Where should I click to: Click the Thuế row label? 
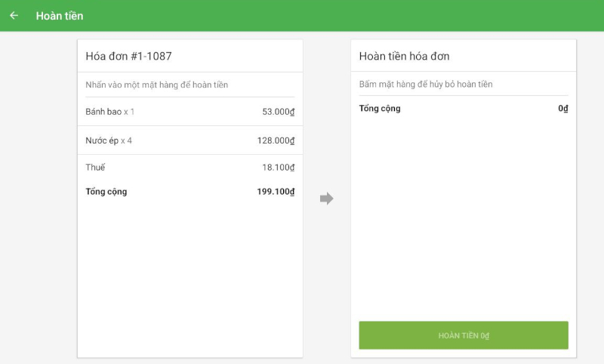tap(95, 168)
